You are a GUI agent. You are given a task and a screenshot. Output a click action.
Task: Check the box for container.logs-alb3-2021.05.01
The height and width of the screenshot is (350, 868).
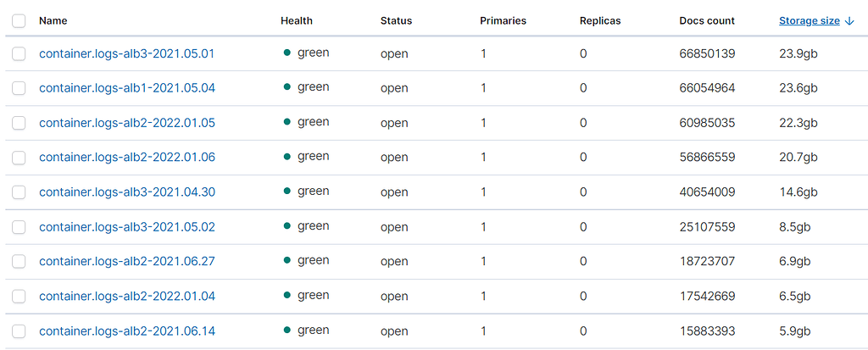[19, 54]
